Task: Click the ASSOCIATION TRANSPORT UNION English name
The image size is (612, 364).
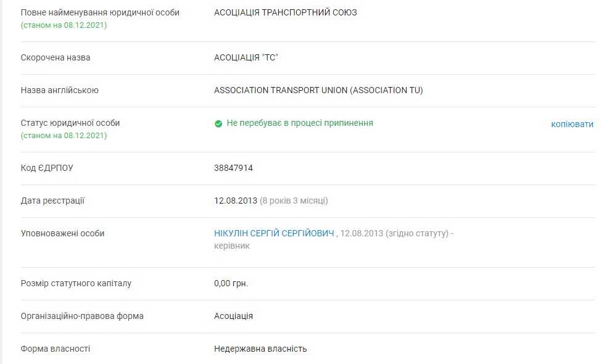Action: 318,90
